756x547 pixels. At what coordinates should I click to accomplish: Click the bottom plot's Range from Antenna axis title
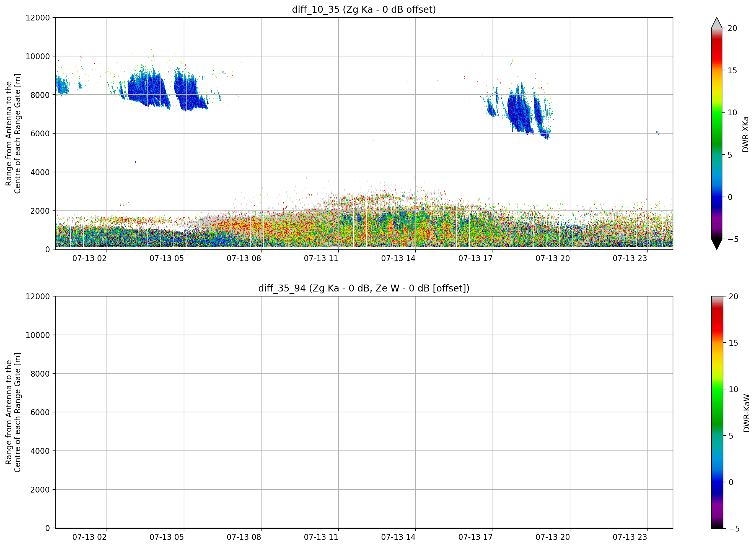coord(13,412)
